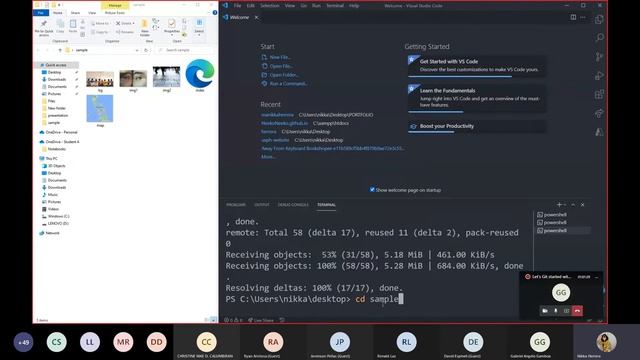Expand the address bar history dropdown
The image size is (640, 360).
click(137, 50)
